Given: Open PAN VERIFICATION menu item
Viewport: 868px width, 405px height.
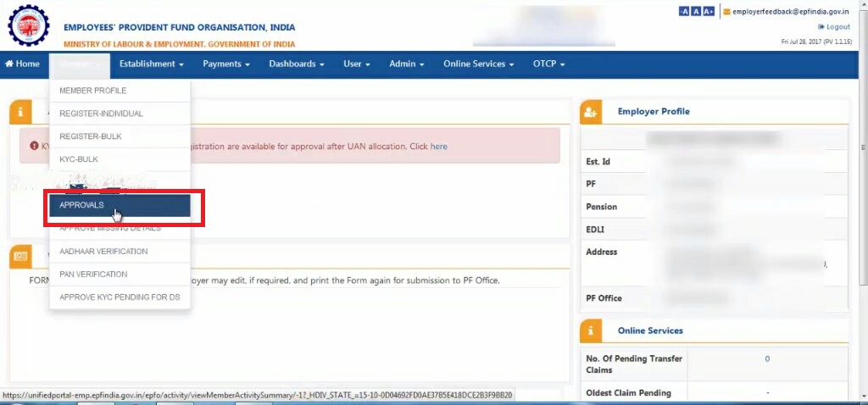Looking at the screenshot, I should 120,275.
